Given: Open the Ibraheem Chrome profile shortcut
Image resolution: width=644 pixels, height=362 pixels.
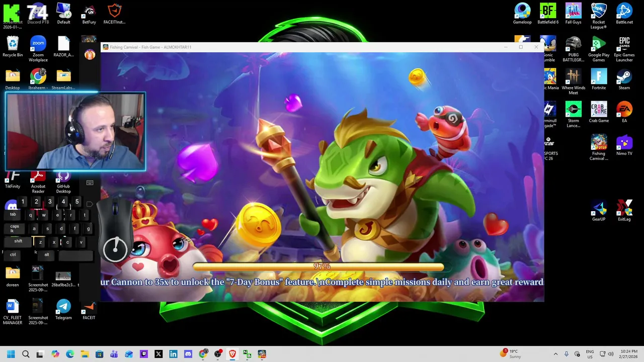Looking at the screenshot, I should coord(38,79).
